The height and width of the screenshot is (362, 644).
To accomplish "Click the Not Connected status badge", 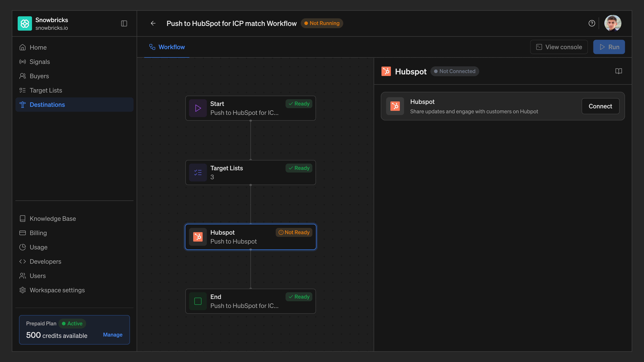I will (x=454, y=71).
